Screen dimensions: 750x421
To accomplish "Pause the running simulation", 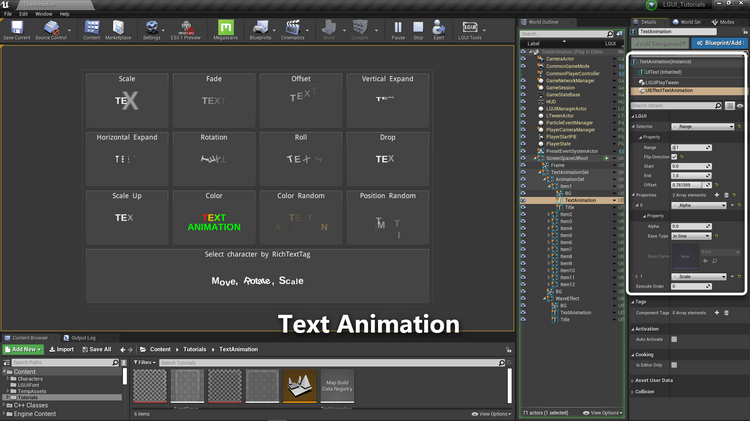I will click(x=398, y=30).
